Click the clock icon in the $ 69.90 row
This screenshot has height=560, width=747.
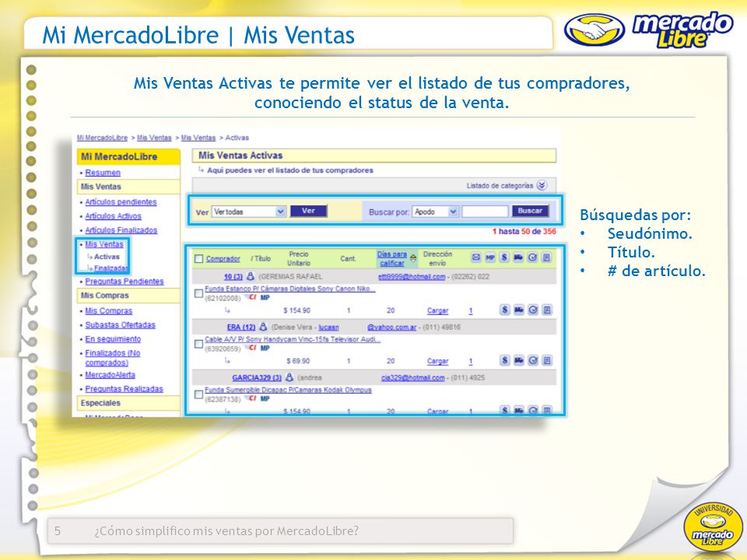tap(533, 360)
